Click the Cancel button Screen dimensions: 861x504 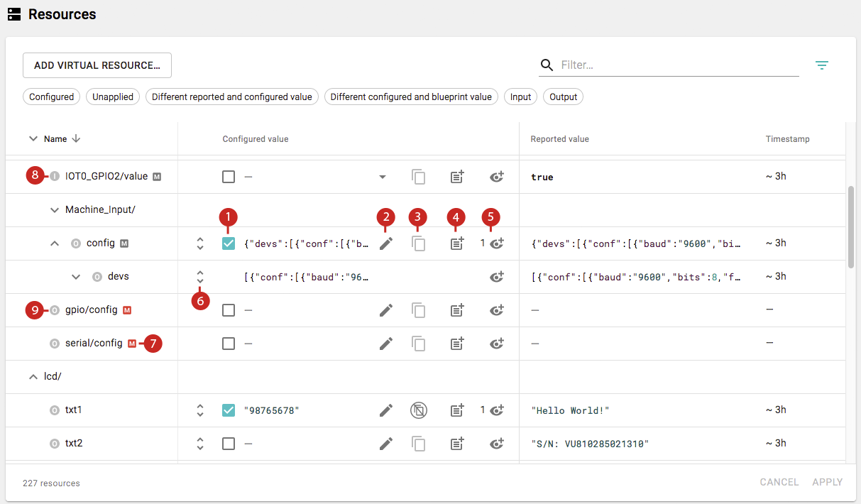click(x=779, y=482)
